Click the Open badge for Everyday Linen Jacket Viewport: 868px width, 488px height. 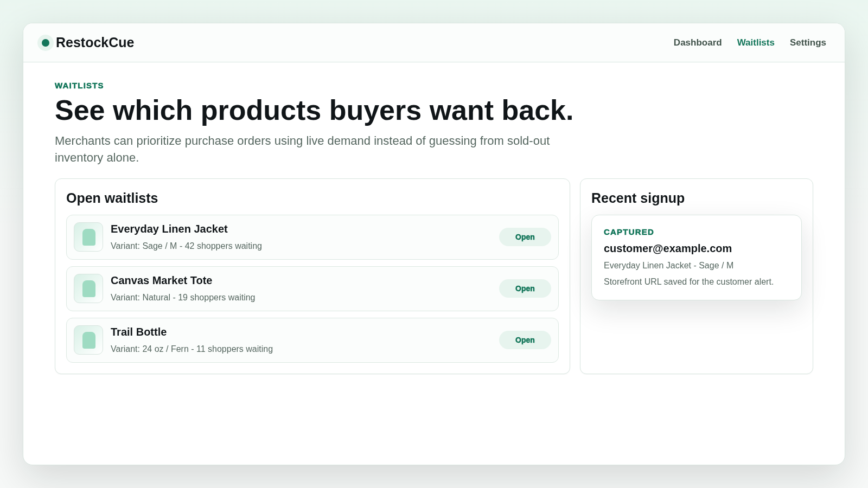pos(525,237)
